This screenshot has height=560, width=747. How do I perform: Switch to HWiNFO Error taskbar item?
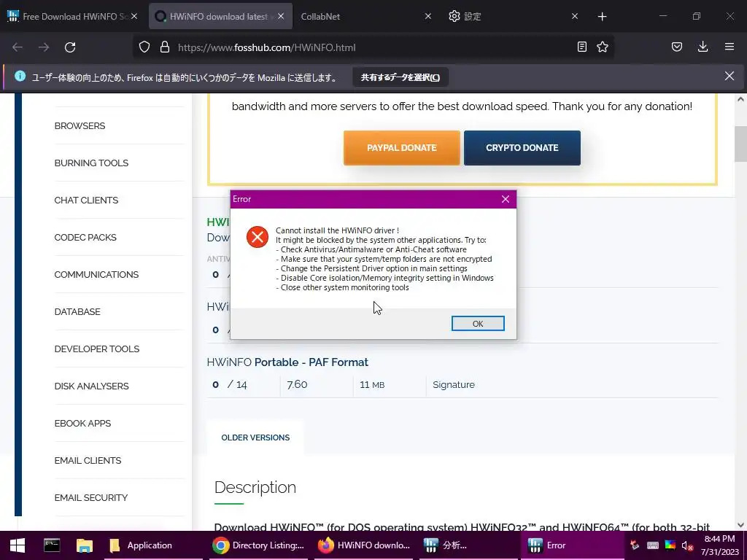(572, 545)
